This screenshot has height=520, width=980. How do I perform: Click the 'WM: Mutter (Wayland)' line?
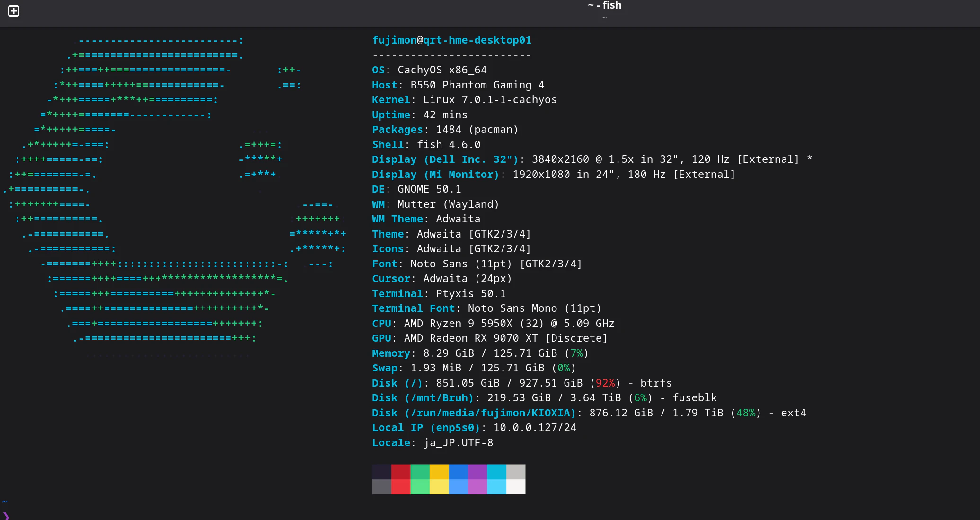436,204
